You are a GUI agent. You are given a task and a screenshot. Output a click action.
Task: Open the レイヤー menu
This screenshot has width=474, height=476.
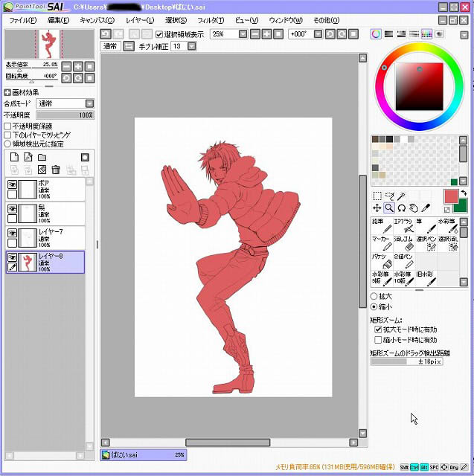(140, 20)
